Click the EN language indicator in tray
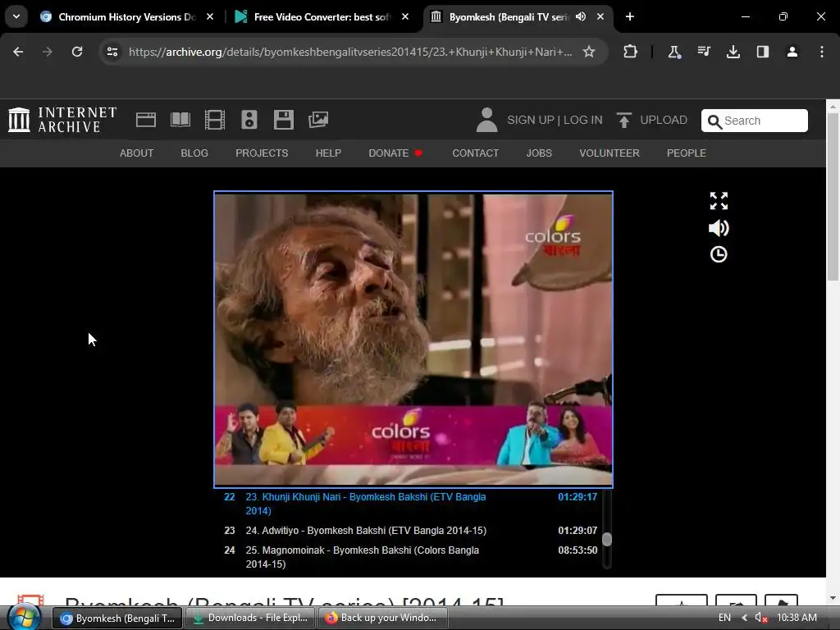This screenshot has height=630, width=840. (724, 618)
